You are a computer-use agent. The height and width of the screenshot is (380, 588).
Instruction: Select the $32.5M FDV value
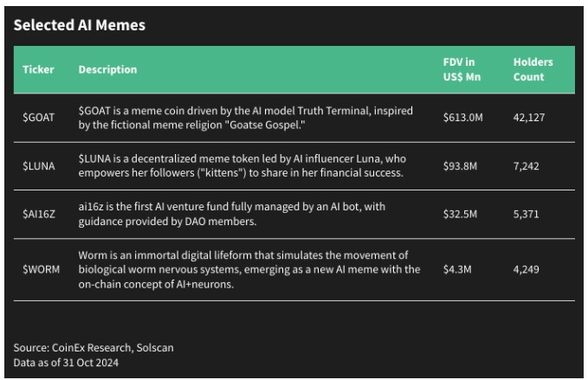(460, 214)
